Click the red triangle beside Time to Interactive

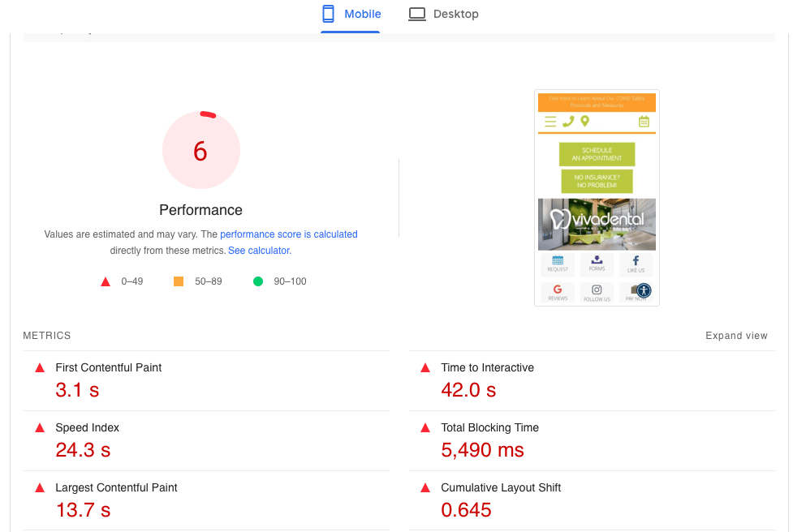tap(425, 368)
